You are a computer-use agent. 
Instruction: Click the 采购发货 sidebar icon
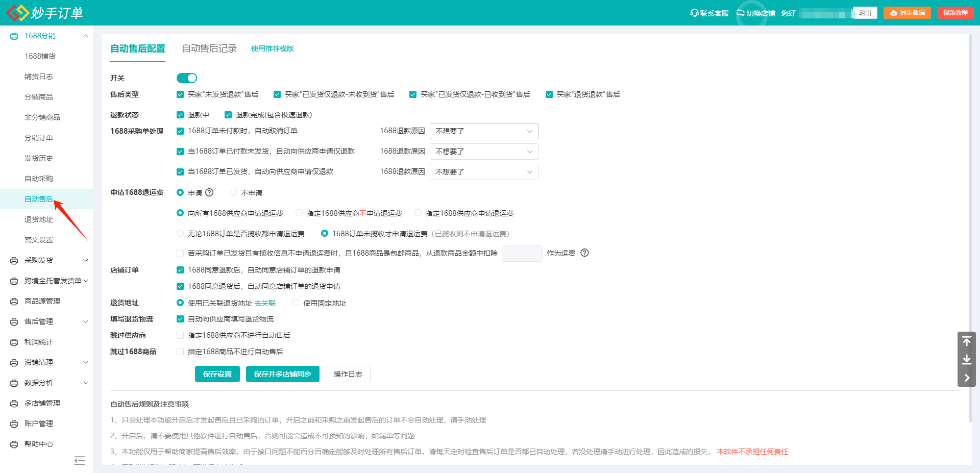14,261
